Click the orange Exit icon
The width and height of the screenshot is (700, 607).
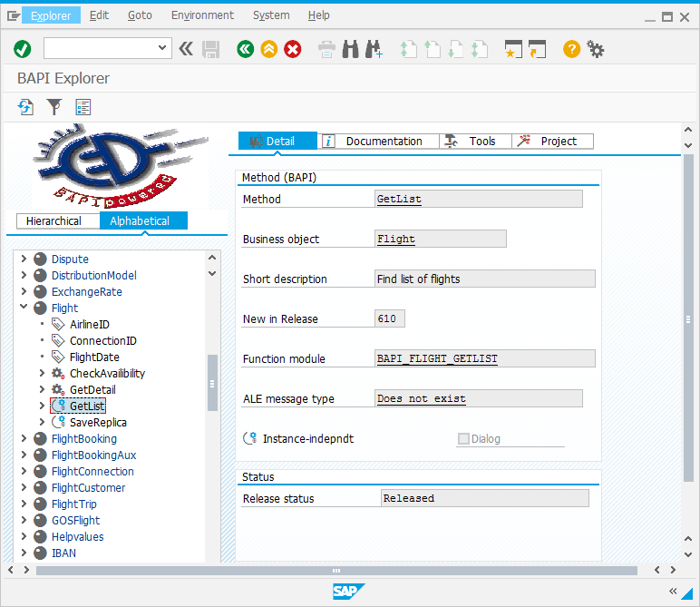(x=268, y=49)
